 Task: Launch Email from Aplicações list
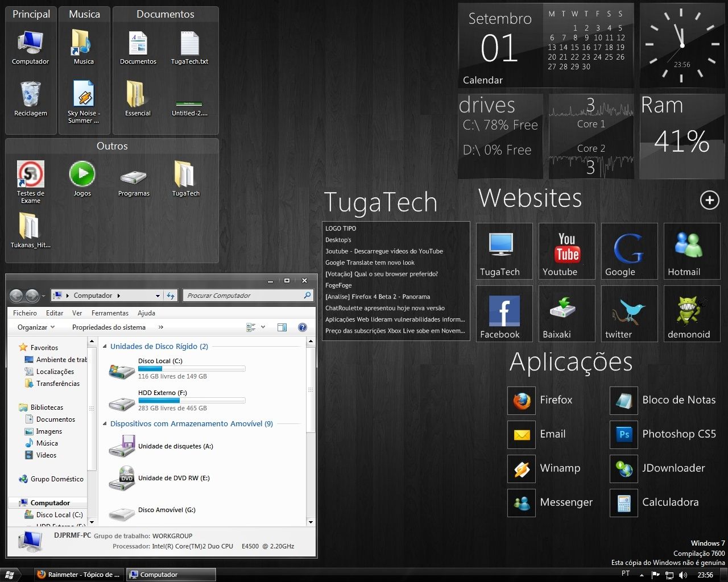[537, 434]
